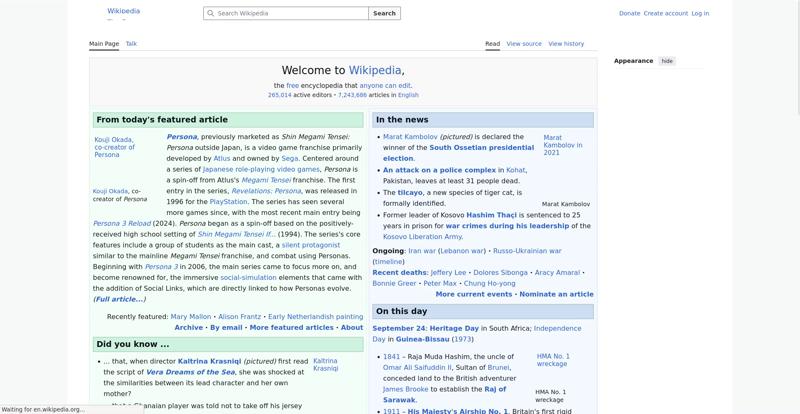Click More current events link
The width and height of the screenshot is (800, 414).
[x=474, y=295]
